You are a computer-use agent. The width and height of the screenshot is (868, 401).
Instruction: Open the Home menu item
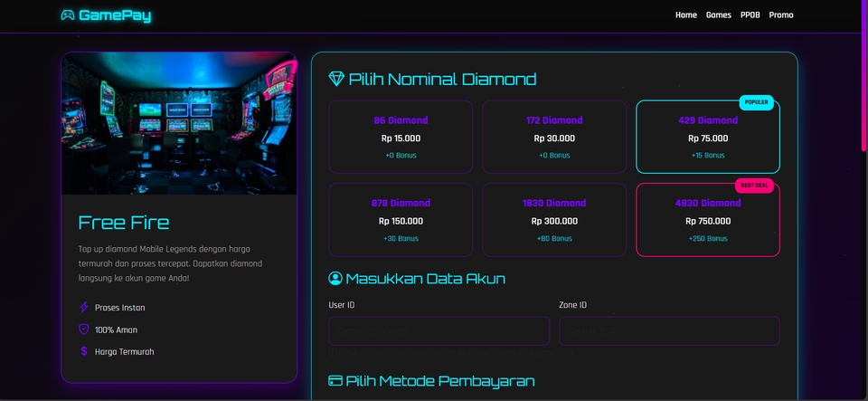tap(686, 15)
